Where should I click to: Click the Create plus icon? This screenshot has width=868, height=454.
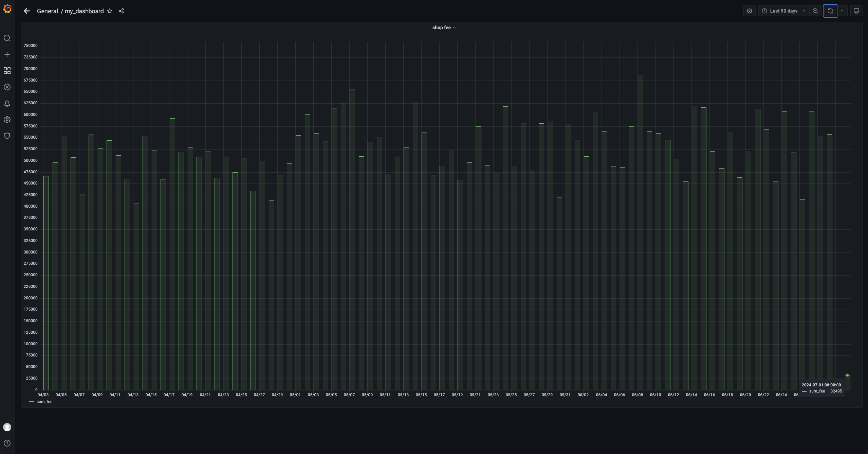coord(7,54)
